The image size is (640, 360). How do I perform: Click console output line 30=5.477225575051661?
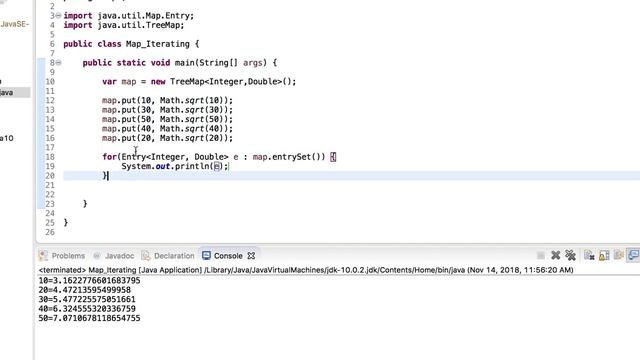click(x=87, y=300)
